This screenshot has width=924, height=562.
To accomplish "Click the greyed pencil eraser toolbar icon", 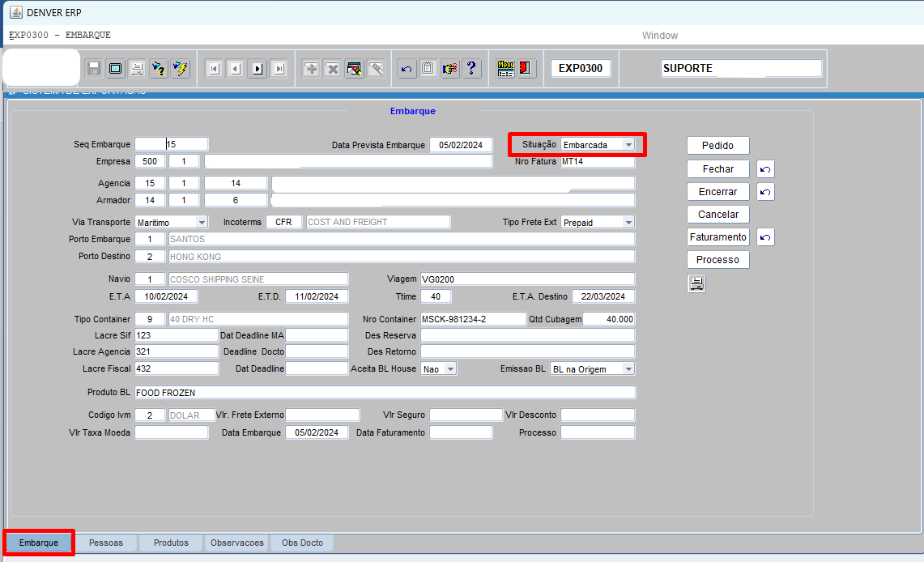I will (377, 69).
